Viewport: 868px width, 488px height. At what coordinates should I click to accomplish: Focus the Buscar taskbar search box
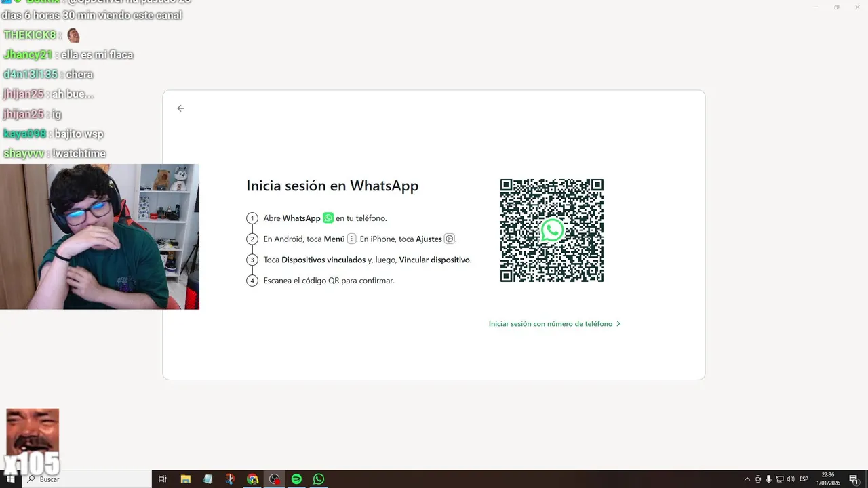86,479
